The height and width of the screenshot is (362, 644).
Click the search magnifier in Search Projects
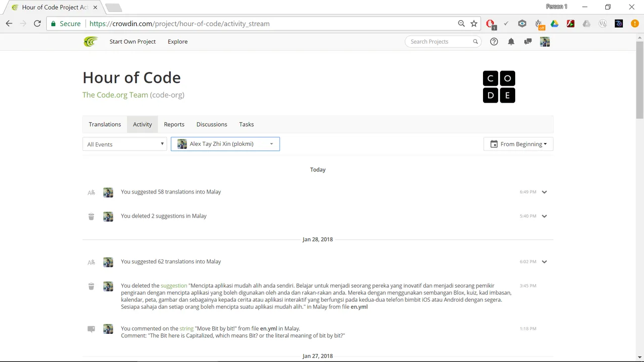(475, 42)
